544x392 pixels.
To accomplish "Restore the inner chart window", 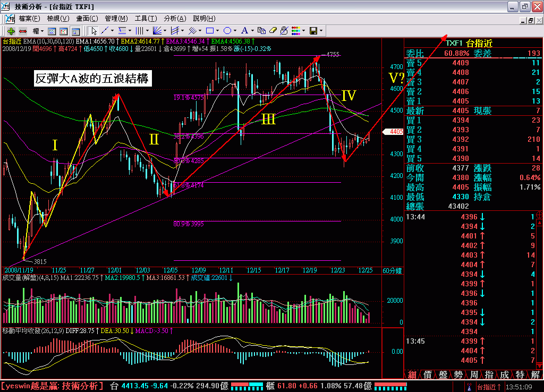I will (x=531, y=21).
